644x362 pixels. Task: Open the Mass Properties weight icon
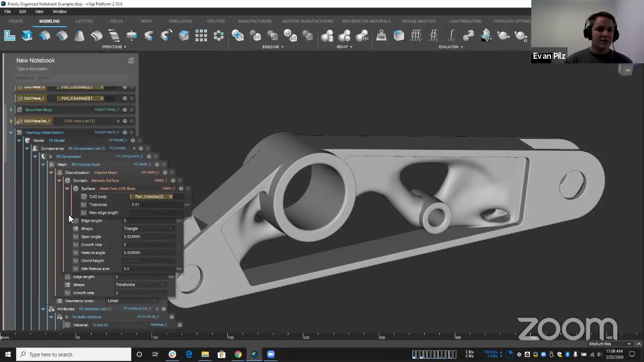coord(381,36)
